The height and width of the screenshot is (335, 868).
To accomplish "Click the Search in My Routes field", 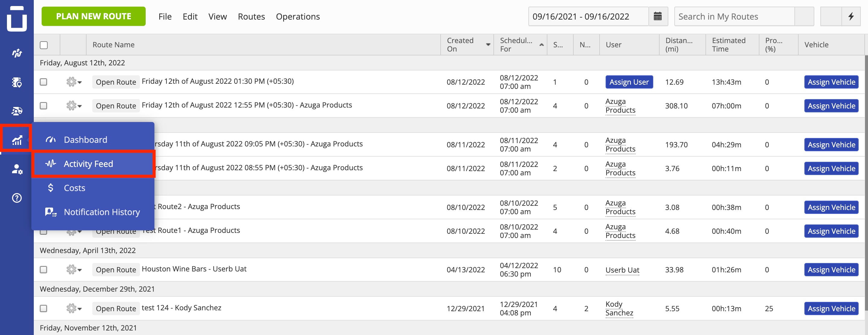I will (x=735, y=16).
